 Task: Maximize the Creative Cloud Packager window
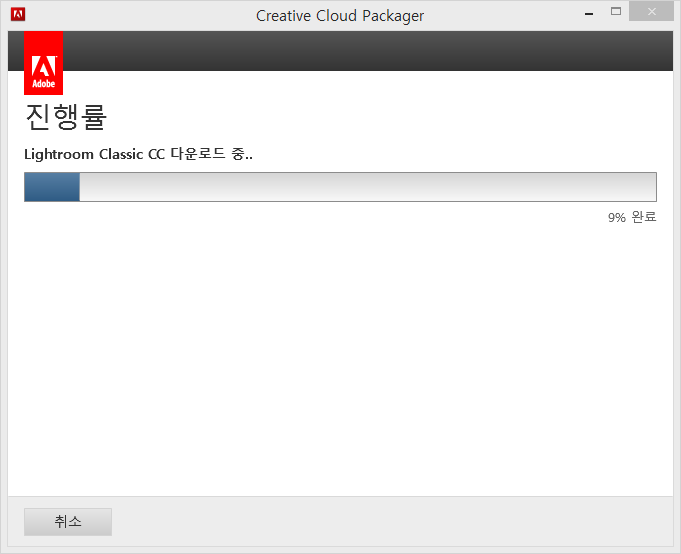(615, 12)
